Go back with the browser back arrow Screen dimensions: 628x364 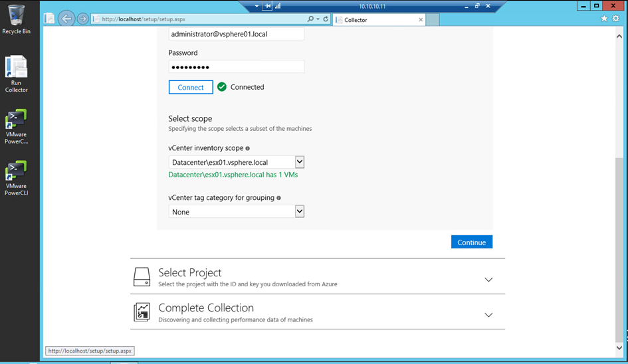pyautogui.click(x=66, y=19)
